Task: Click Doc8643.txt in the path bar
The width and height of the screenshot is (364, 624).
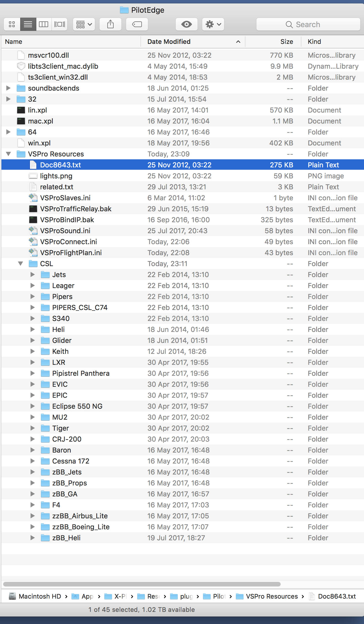Action: [333, 596]
